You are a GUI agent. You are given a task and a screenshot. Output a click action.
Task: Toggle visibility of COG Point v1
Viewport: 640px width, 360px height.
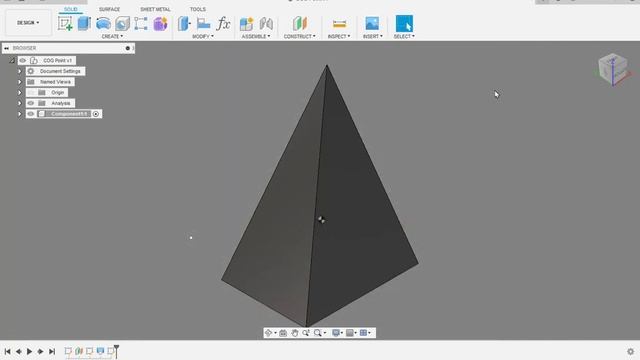click(23, 60)
